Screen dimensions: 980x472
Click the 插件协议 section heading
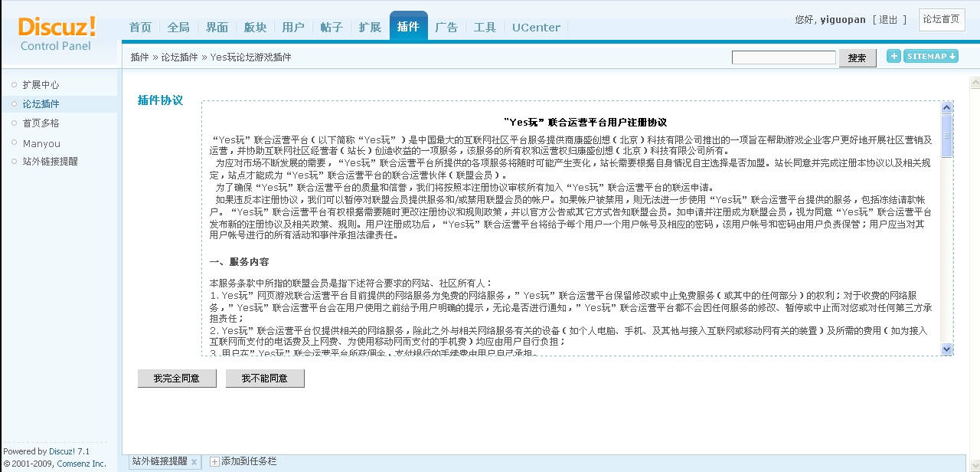pos(160,100)
